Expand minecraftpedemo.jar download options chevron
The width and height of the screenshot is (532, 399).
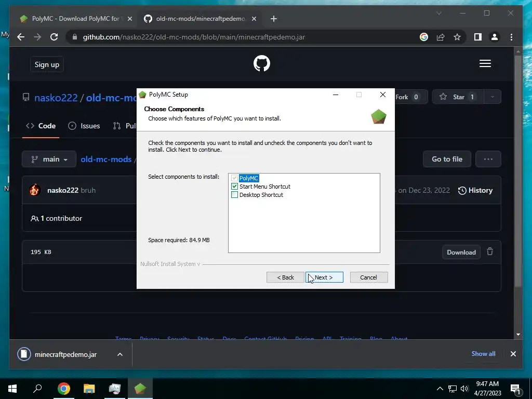click(120, 354)
